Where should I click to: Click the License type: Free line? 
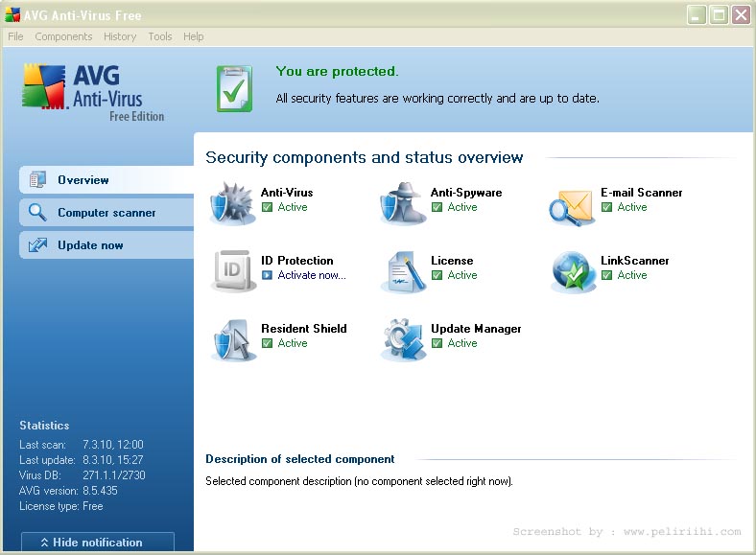(61, 506)
